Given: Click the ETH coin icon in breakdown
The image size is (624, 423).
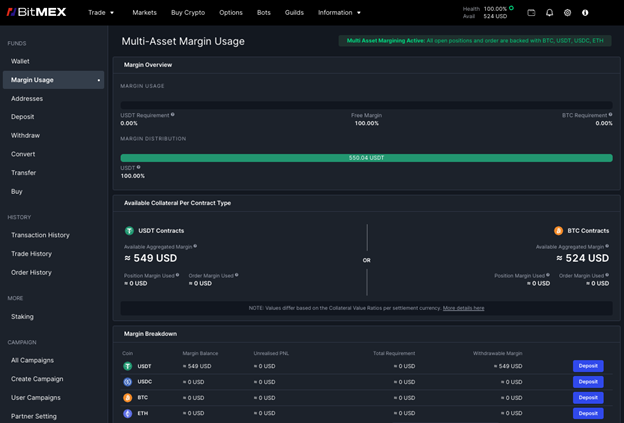Looking at the screenshot, I should [x=127, y=413].
